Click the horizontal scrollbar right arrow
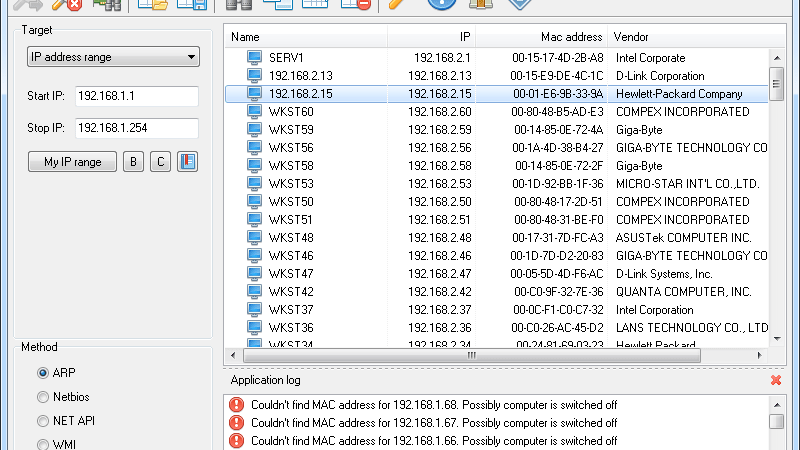Screen dimensions: 800x450 (x=759, y=356)
